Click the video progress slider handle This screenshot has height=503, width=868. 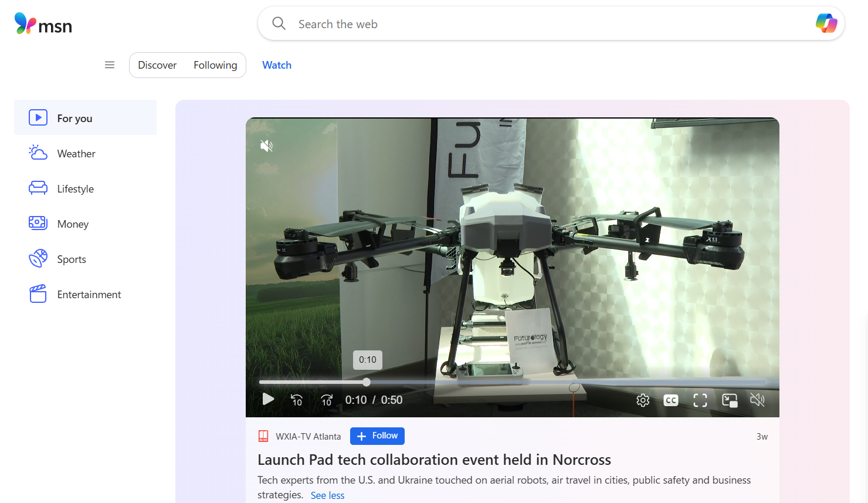tap(367, 382)
